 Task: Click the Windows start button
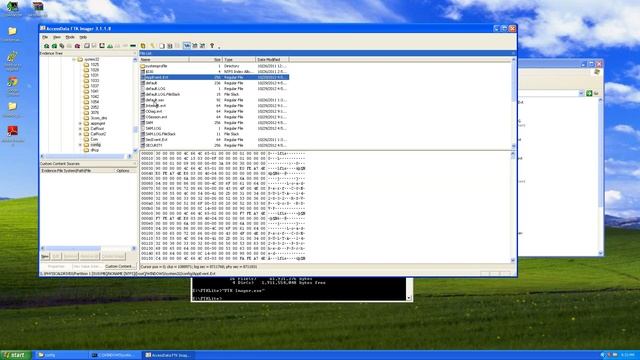16,355
